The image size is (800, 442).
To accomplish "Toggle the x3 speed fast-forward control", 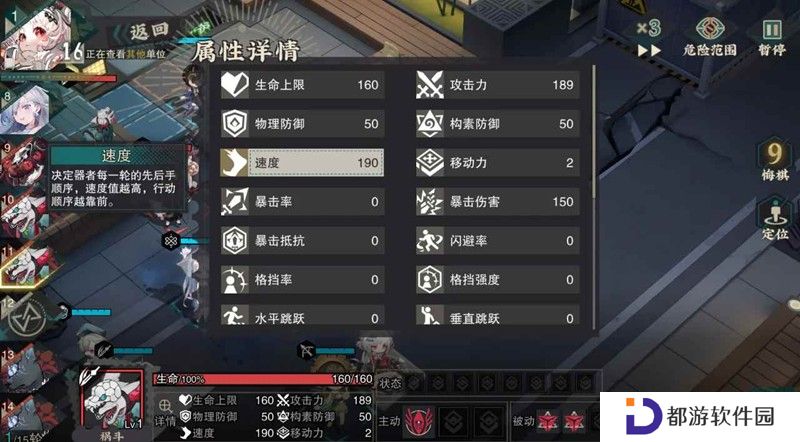I will (648, 37).
